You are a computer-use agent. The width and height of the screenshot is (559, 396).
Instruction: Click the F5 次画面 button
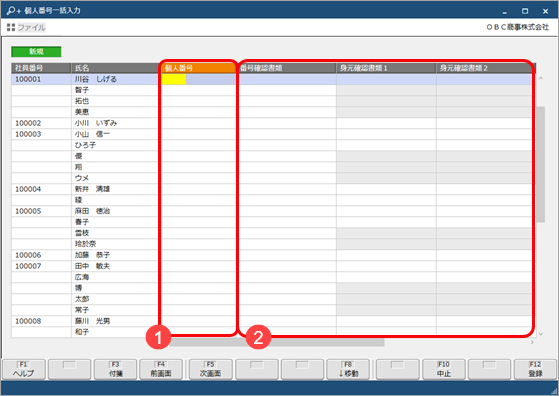pos(210,369)
